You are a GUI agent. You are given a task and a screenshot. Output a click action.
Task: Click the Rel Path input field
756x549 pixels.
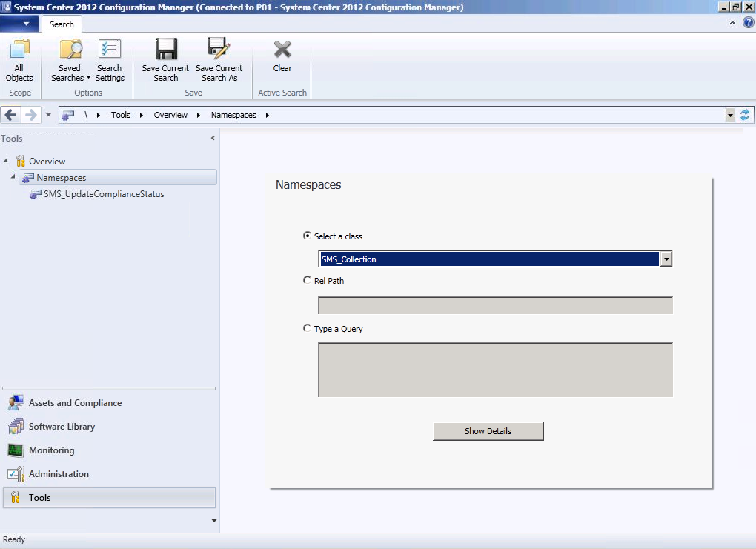[x=495, y=305]
